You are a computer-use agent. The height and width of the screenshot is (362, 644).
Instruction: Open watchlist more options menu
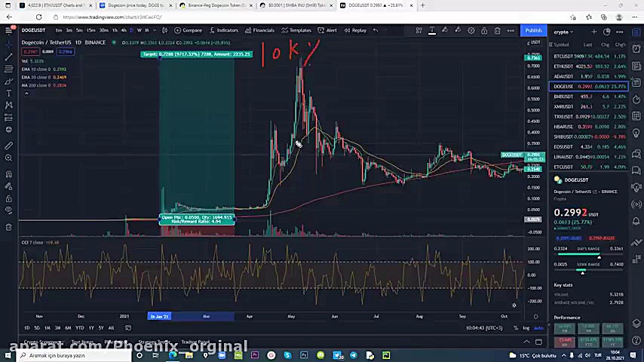point(620,32)
